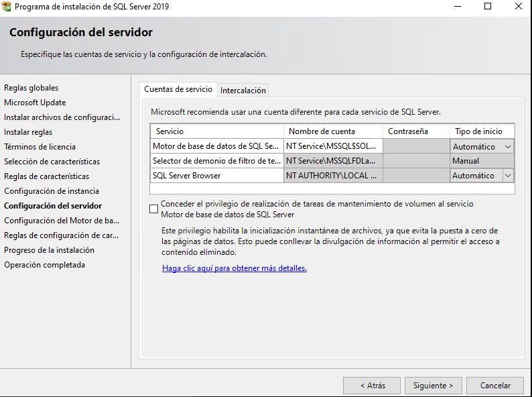Viewport: 532px width, 397px height.
Task: Select Microsoft Update in the sidebar
Action: click(x=35, y=103)
